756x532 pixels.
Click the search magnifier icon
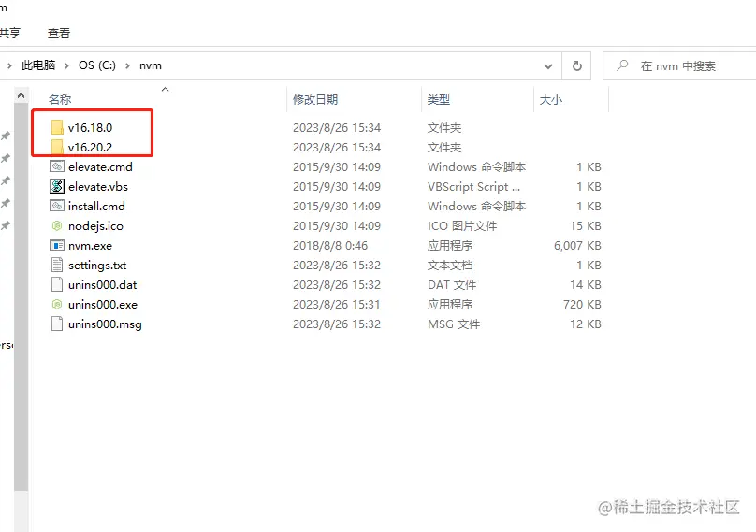click(622, 65)
